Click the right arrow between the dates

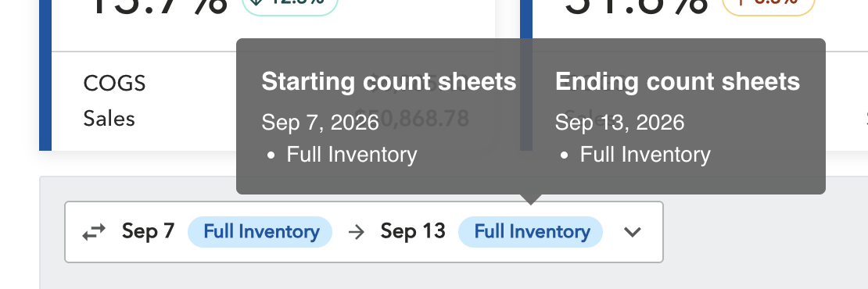[357, 232]
